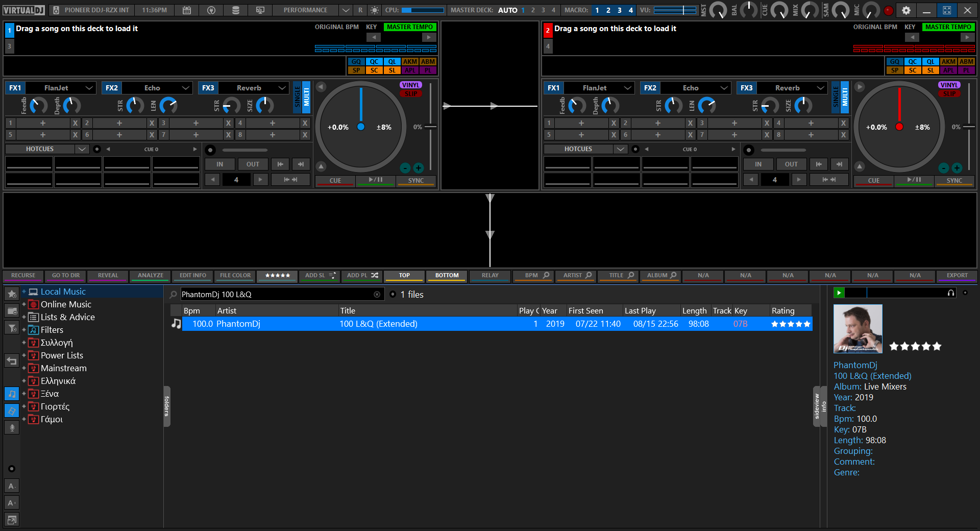Open the HOTCUES dropdown on deck 2
Viewport: 980px width, 531px height.
(620, 149)
